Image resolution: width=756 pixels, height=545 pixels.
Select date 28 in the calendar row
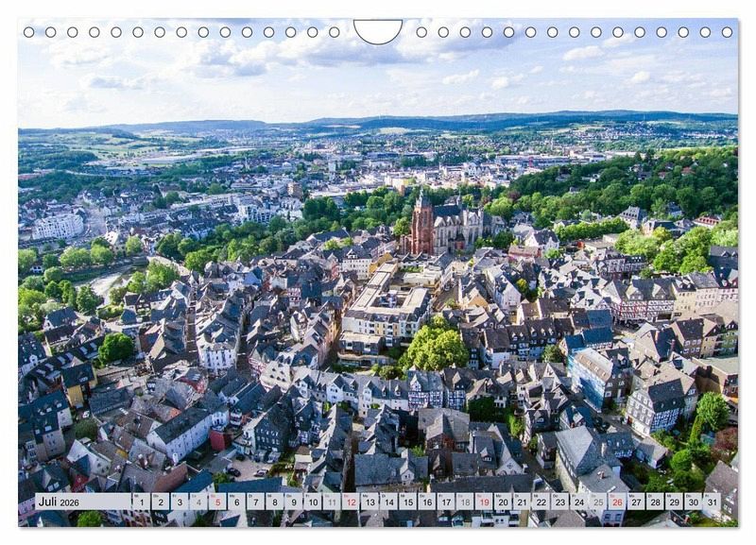(655, 502)
